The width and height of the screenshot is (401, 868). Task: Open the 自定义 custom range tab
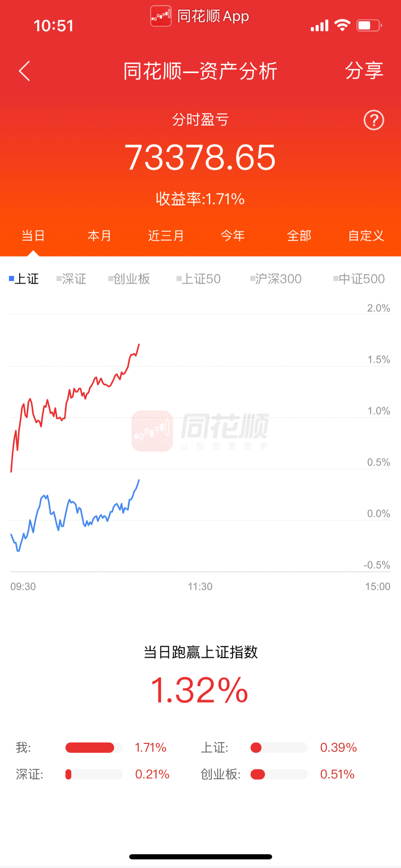click(x=366, y=236)
